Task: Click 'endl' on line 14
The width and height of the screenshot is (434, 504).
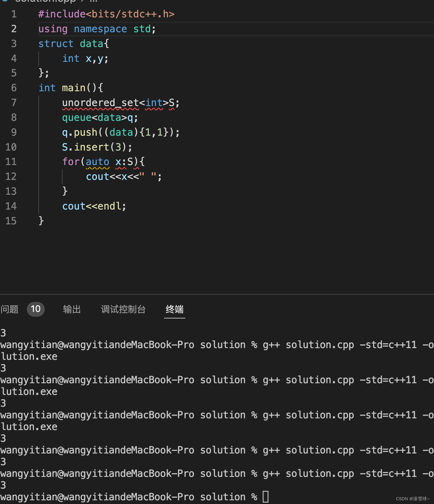Action: coord(109,206)
